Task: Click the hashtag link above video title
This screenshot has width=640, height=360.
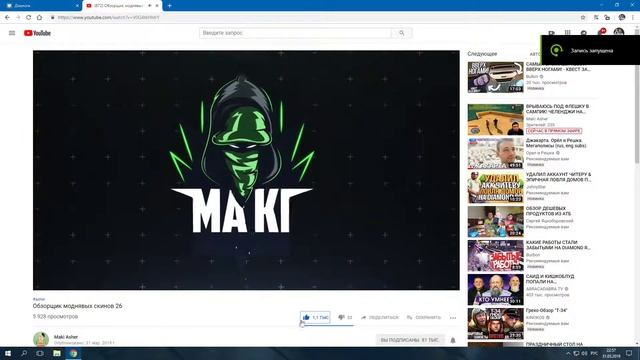Action: (39, 299)
